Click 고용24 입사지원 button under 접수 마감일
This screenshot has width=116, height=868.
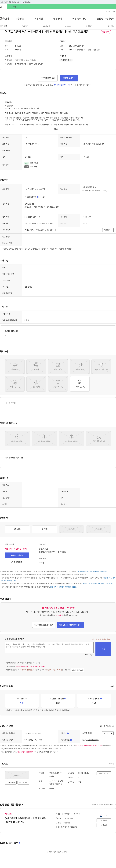point(17,555)
